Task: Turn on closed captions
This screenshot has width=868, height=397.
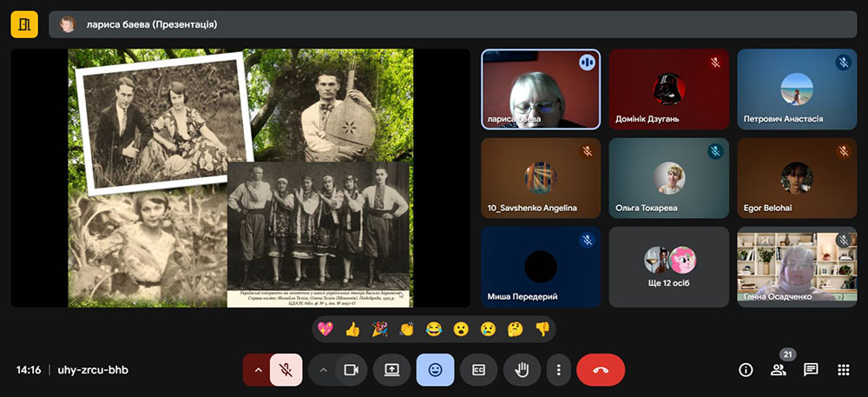Action: [x=478, y=370]
